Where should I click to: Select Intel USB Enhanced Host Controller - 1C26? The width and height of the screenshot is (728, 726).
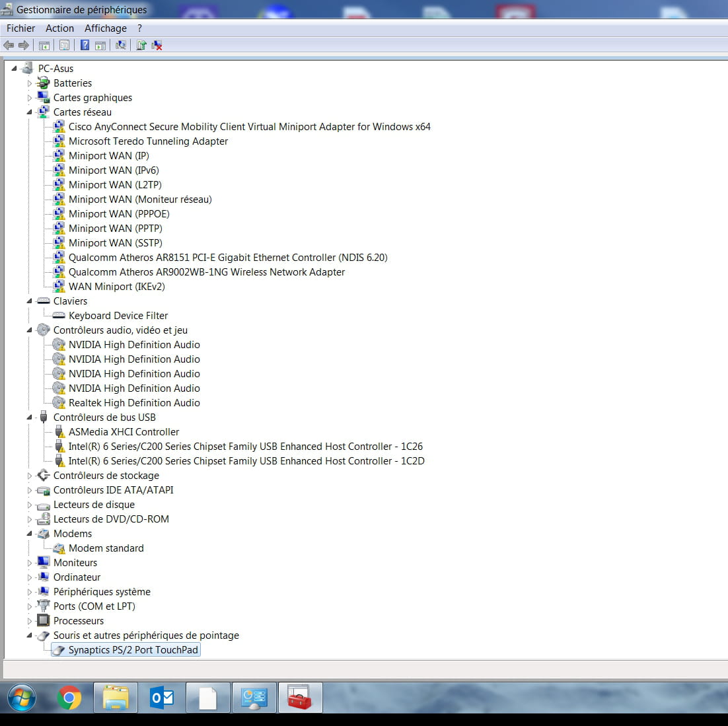tap(246, 447)
